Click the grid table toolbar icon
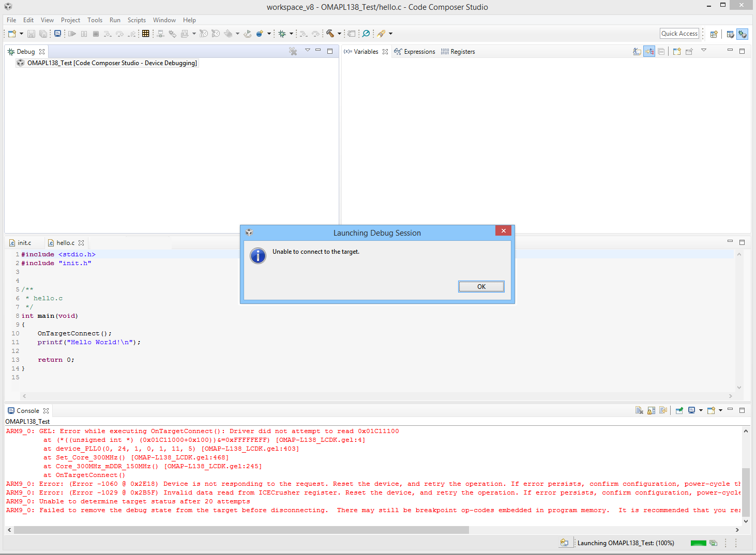The height and width of the screenshot is (555, 756). 146,34
